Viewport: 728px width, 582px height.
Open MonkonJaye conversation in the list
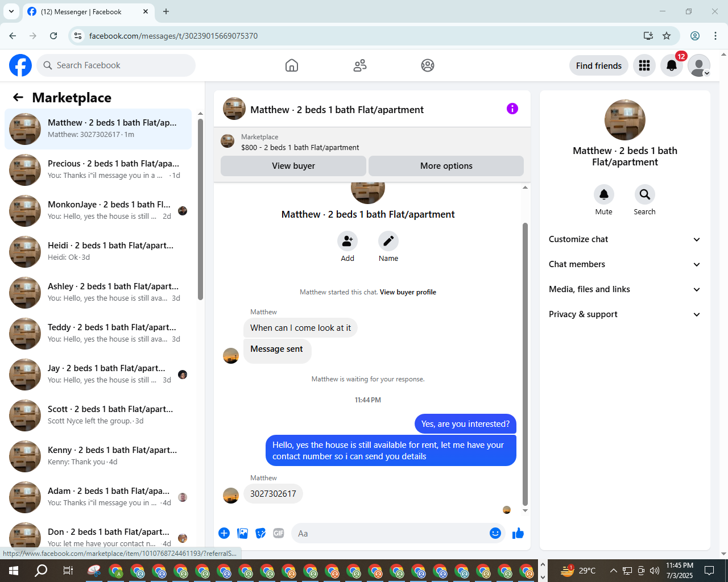tap(98, 211)
